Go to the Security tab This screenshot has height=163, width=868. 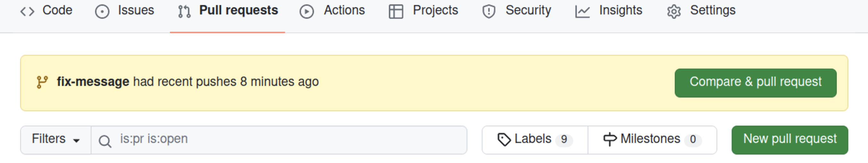528,11
